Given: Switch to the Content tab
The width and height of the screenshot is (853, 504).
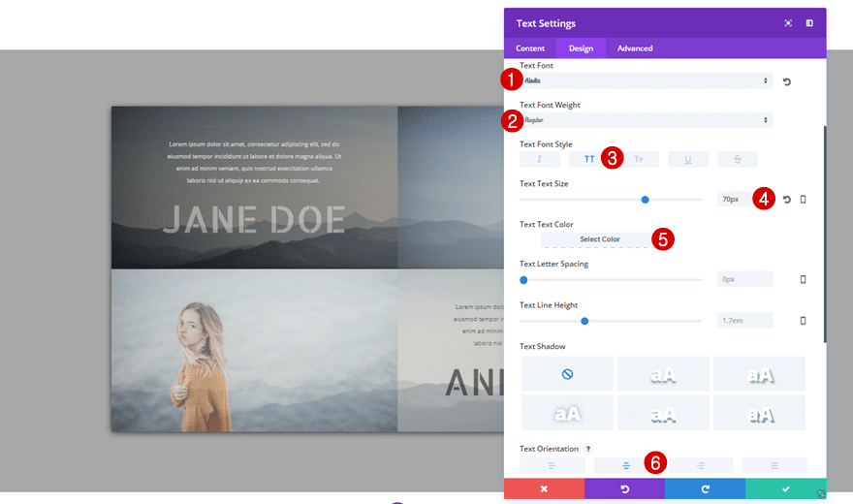Looking at the screenshot, I should [x=530, y=48].
